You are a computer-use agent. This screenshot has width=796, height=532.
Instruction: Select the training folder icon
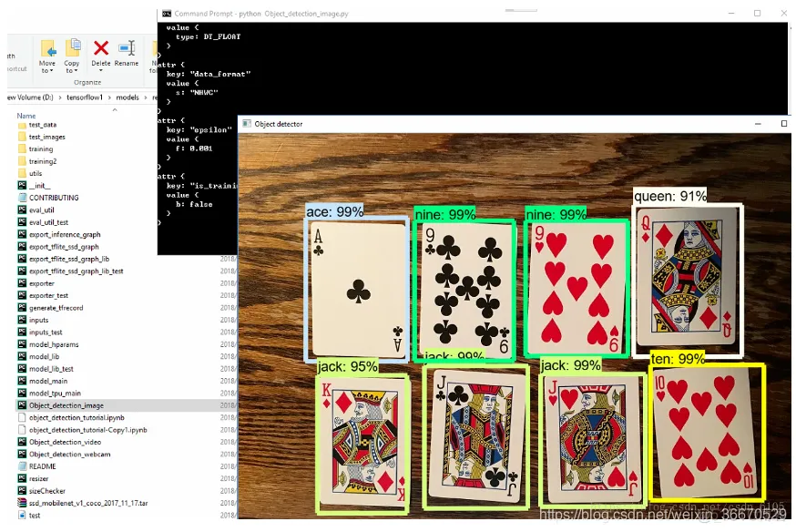(x=22, y=148)
